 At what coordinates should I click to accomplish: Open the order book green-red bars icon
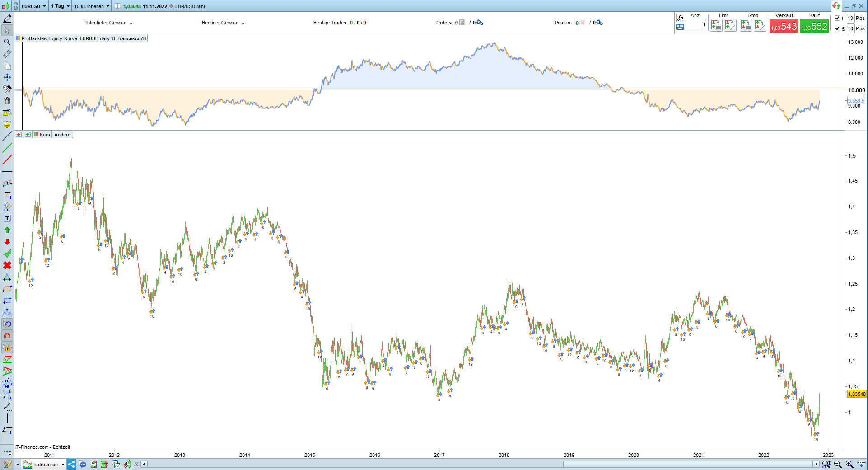coord(105,464)
